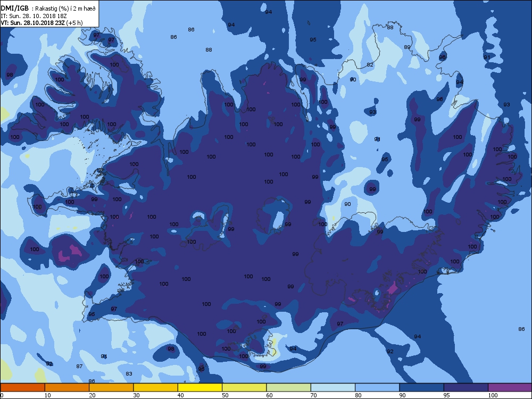This screenshot has height=399, width=532.
Task: Select the 30–40 golden legend swatch
Action: 156,387
